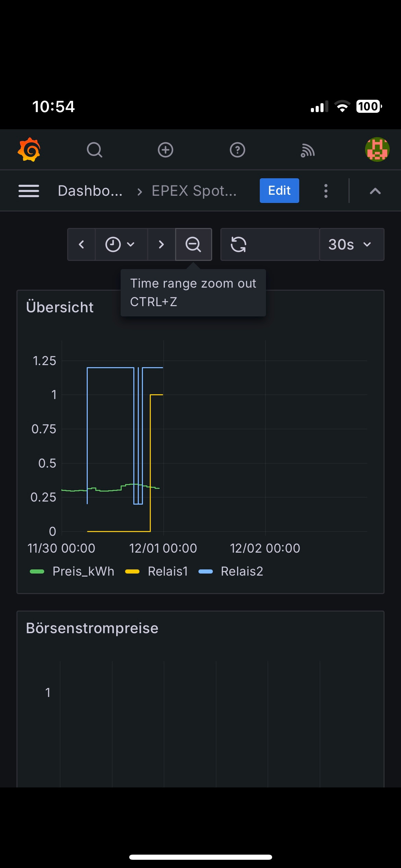Open the three-dot dashboard options menu

click(x=326, y=191)
